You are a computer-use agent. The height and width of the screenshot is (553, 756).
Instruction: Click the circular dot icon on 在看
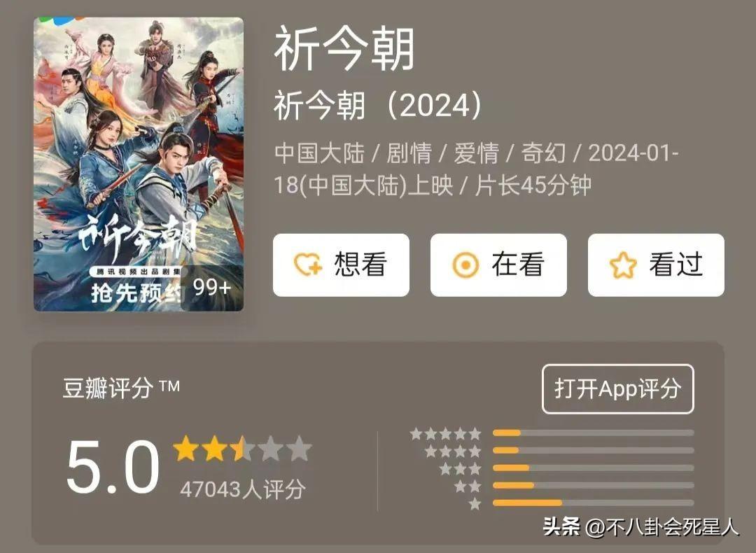click(465, 265)
